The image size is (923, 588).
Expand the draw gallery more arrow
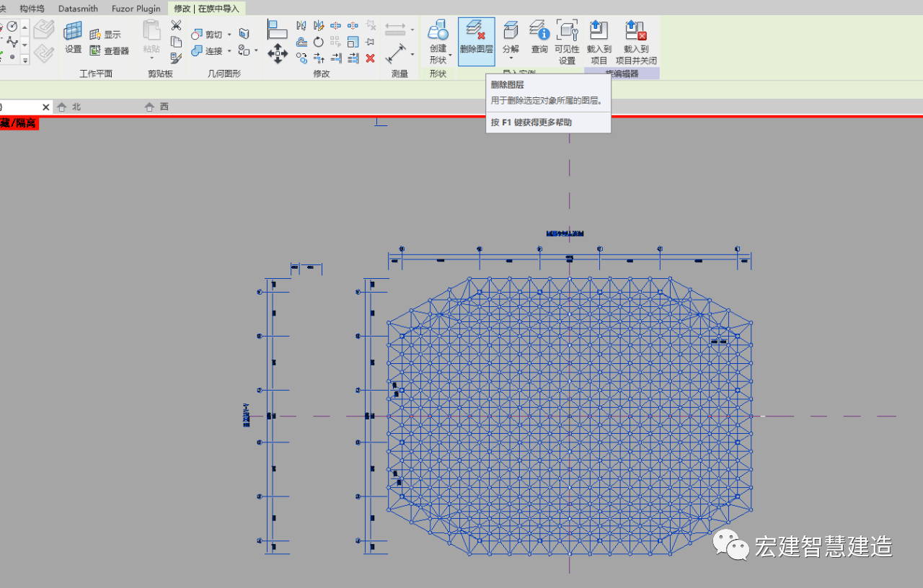click(25, 60)
